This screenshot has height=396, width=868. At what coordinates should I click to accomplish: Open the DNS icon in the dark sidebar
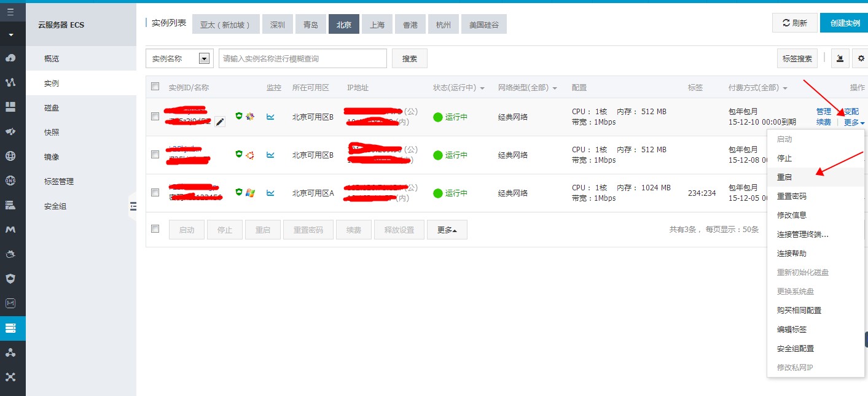(x=10, y=180)
